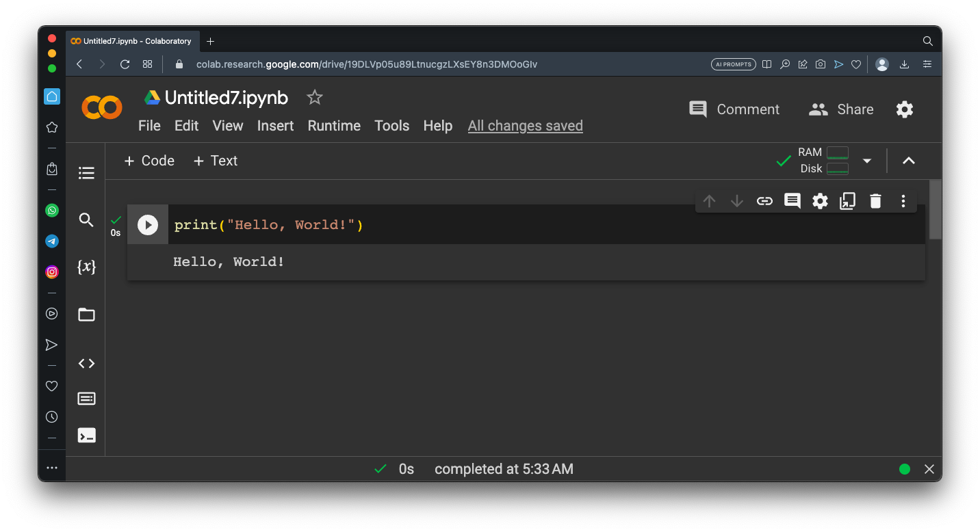This screenshot has height=532, width=980.
Task: Open cell editor settings gear
Action: 820,201
